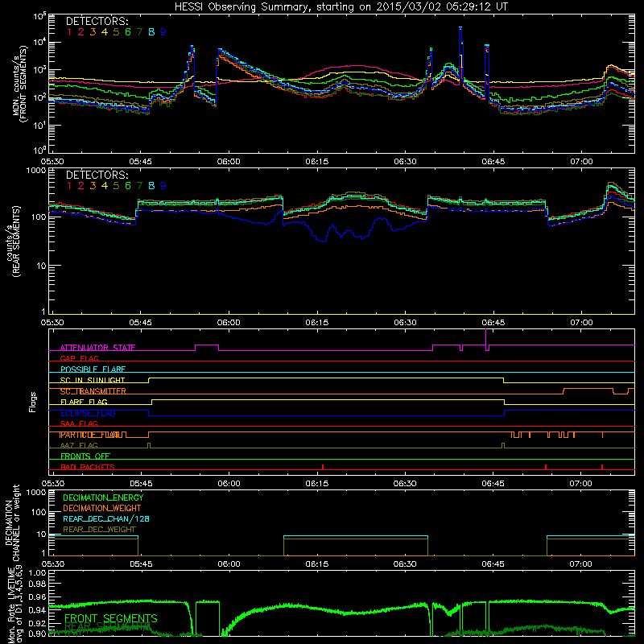Click the 07:00 tick under front segments plot
644x644 pixels.
[x=581, y=162]
